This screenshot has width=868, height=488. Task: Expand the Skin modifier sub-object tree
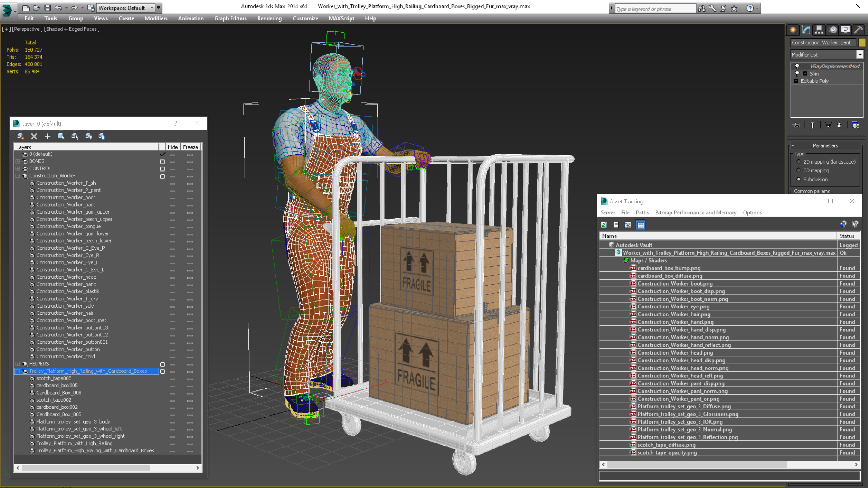pyautogui.click(x=805, y=74)
